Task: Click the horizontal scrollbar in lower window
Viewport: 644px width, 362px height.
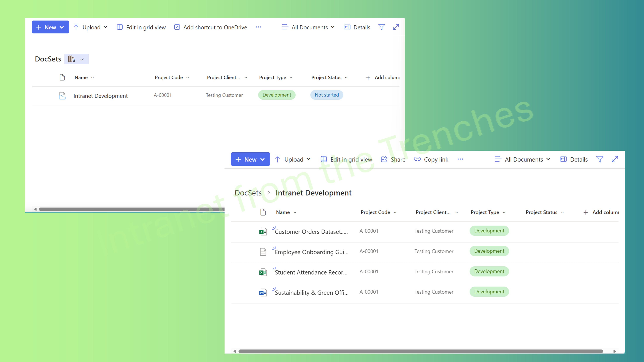Action: [421, 351]
